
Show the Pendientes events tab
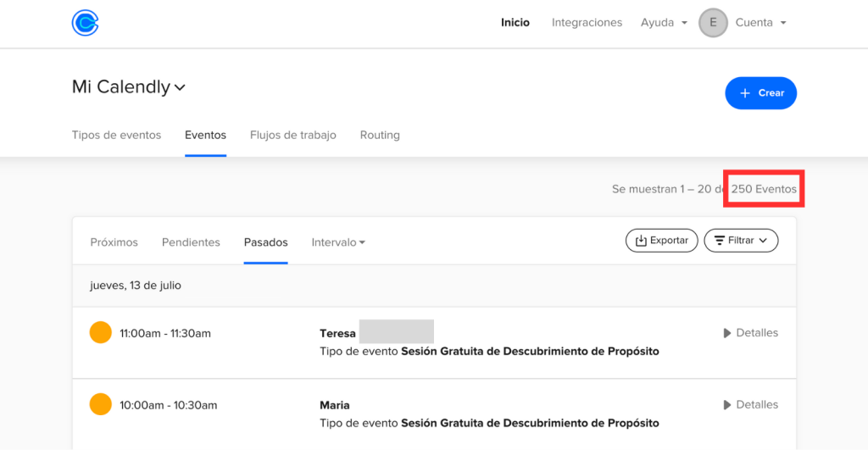191,242
